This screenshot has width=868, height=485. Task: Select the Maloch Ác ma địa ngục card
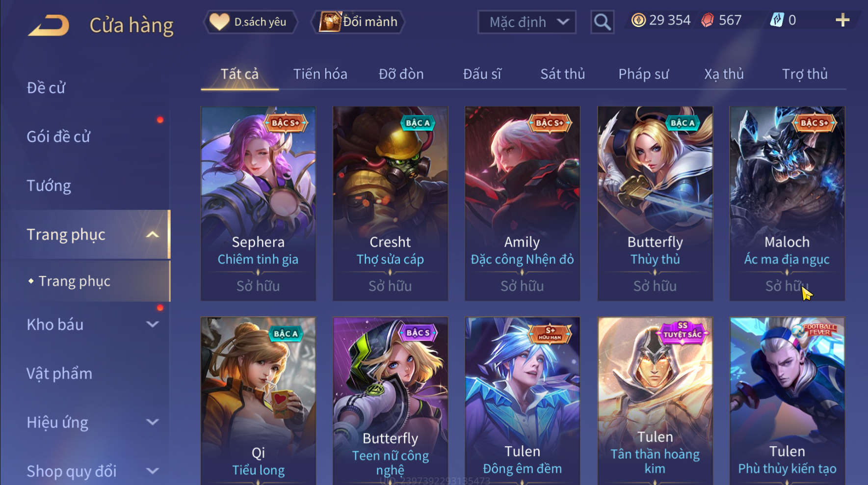[x=787, y=203]
